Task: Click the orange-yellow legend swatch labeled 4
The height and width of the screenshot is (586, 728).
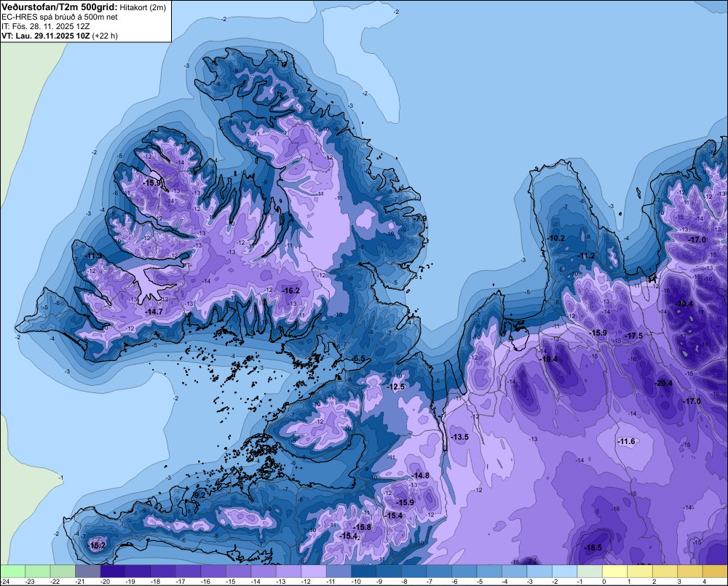Action: point(715,571)
